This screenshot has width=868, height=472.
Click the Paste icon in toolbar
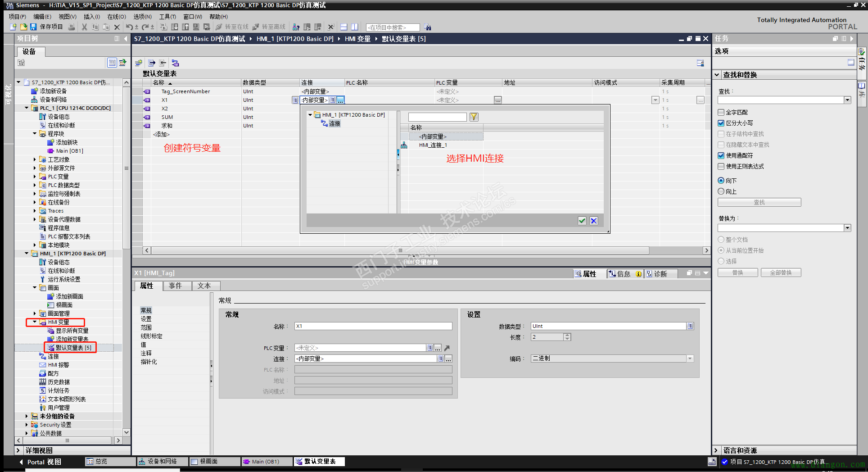106,27
